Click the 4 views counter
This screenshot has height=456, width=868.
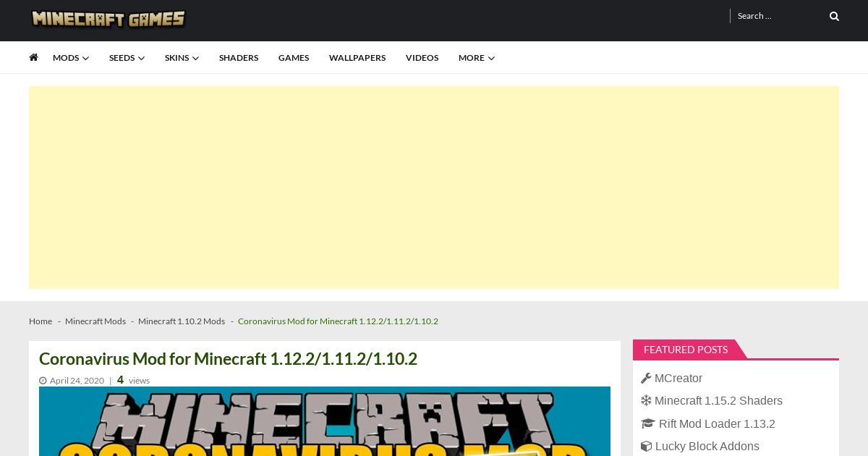pos(133,380)
